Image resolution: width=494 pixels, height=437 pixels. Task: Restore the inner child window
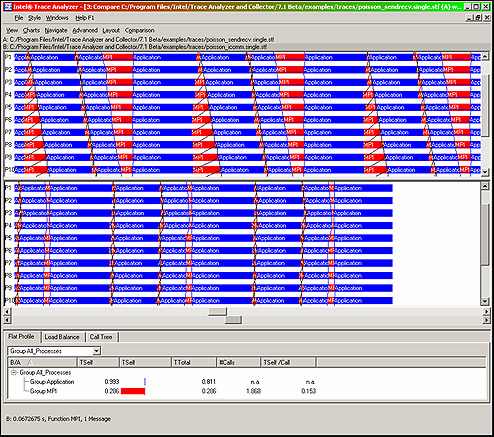(478, 18)
